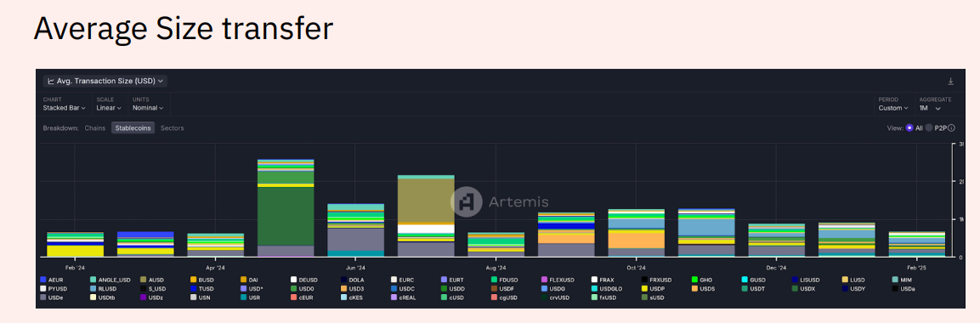Switch breakdown to Sectors
980x323 pixels.
(172, 128)
